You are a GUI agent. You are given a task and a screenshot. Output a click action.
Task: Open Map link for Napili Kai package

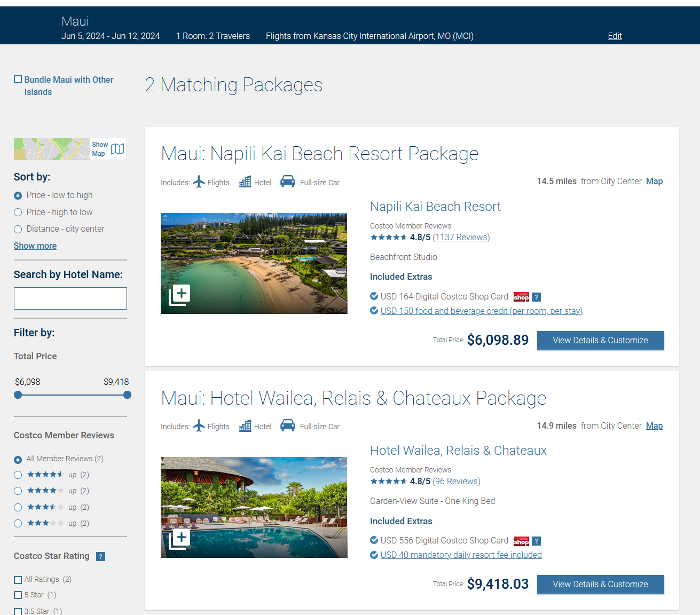(654, 181)
